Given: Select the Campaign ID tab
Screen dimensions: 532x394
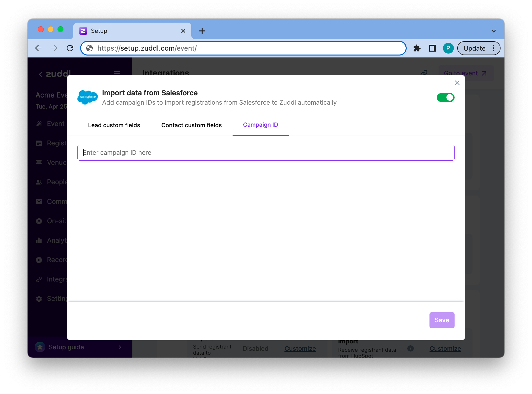Looking at the screenshot, I should coord(260,125).
